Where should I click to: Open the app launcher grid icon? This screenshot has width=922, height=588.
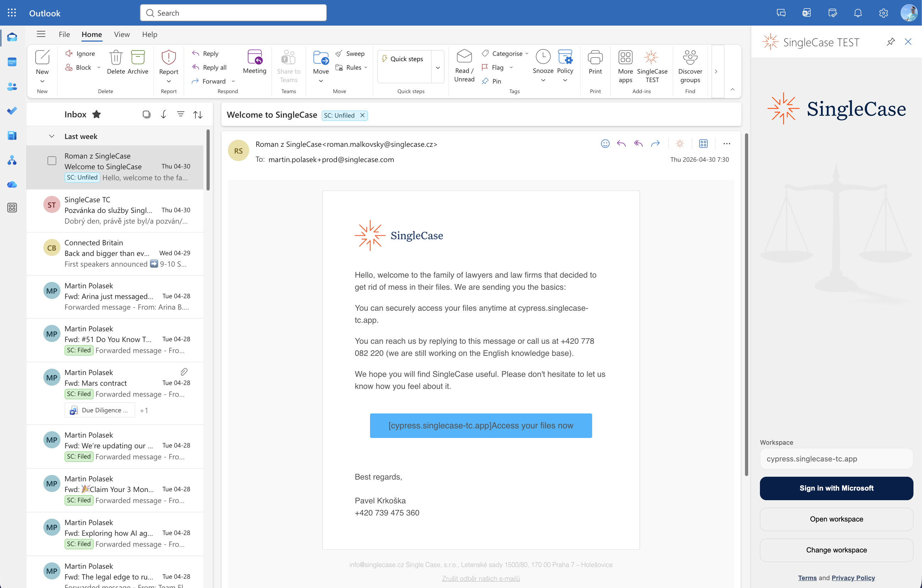12,13
